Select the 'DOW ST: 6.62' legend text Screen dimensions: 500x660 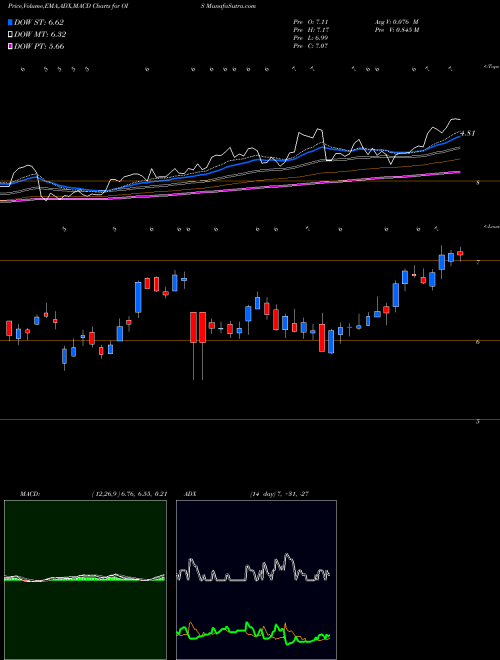[x=39, y=22]
